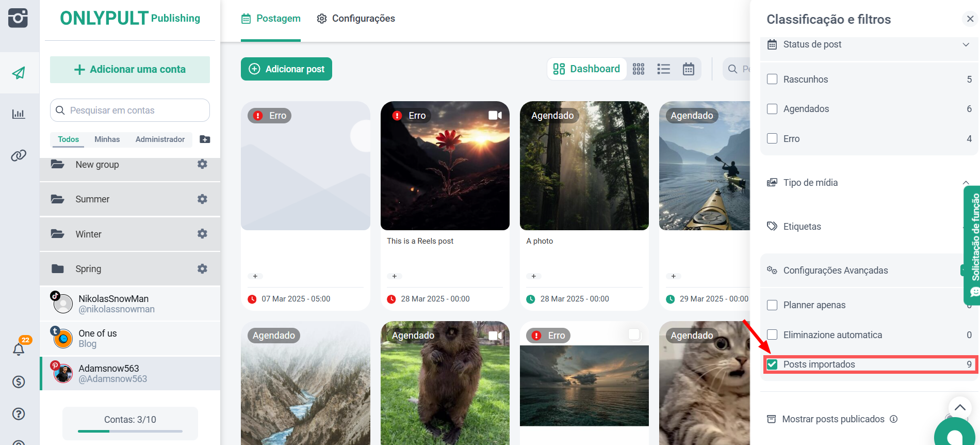Collapse the Status de post section
980x445 pixels.
[966, 44]
